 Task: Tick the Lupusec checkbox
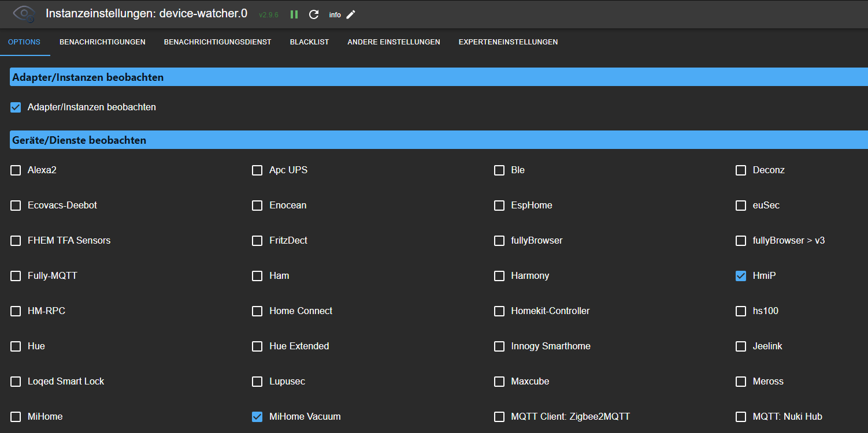(257, 382)
